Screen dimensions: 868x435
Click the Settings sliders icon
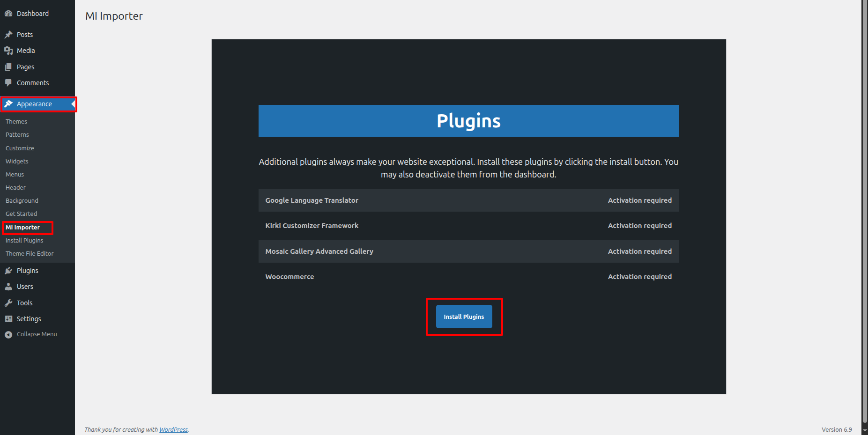coord(8,319)
